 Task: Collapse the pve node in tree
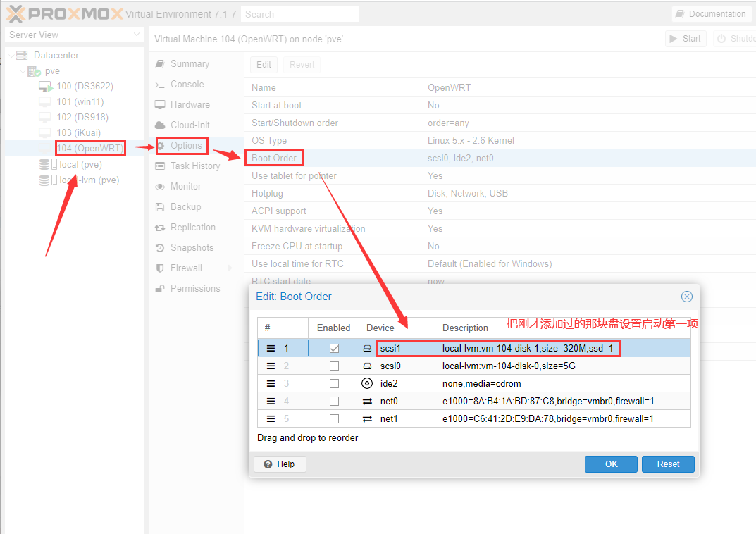point(23,71)
